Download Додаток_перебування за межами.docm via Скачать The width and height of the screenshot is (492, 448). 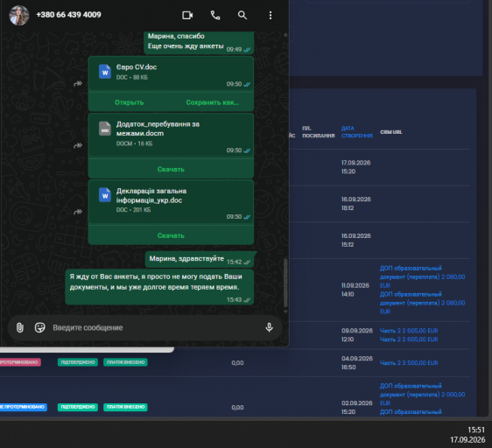pyautogui.click(x=171, y=170)
